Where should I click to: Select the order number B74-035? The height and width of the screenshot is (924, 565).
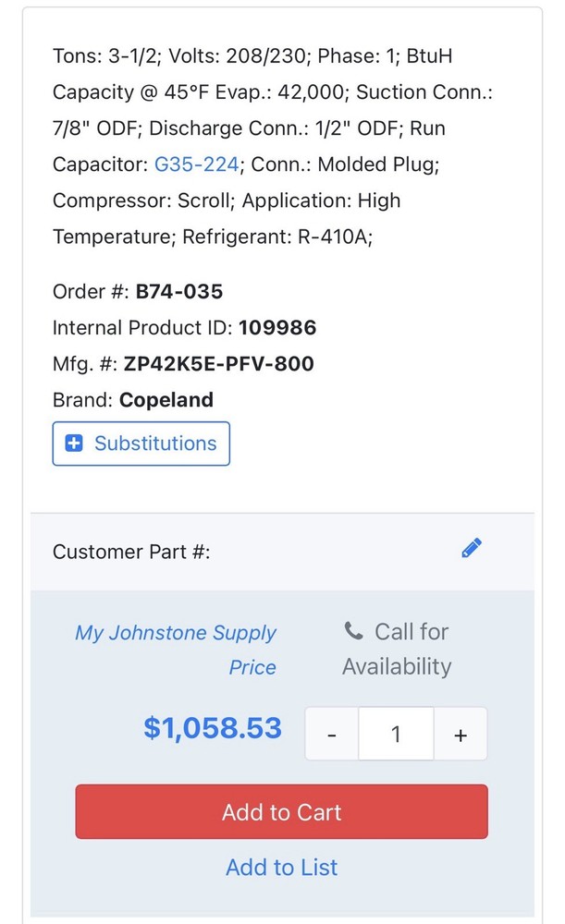pyautogui.click(x=179, y=292)
